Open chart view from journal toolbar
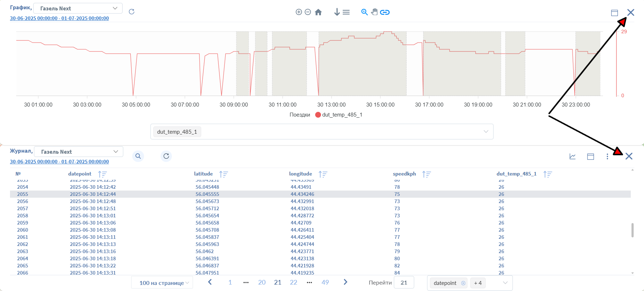The height and width of the screenshot is (291, 644). [573, 156]
